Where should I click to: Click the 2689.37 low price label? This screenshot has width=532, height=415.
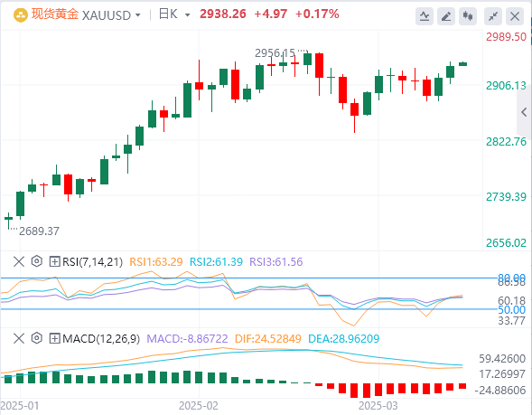tap(39, 231)
